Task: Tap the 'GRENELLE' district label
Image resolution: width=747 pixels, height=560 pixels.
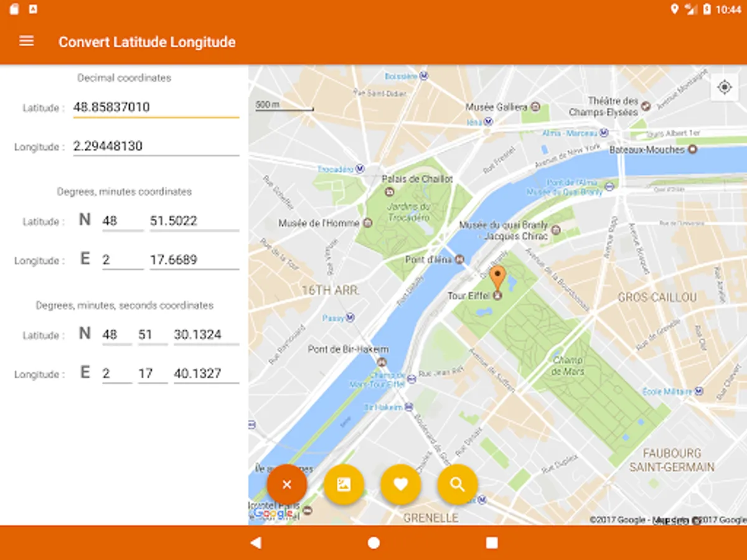Action: coord(431,518)
